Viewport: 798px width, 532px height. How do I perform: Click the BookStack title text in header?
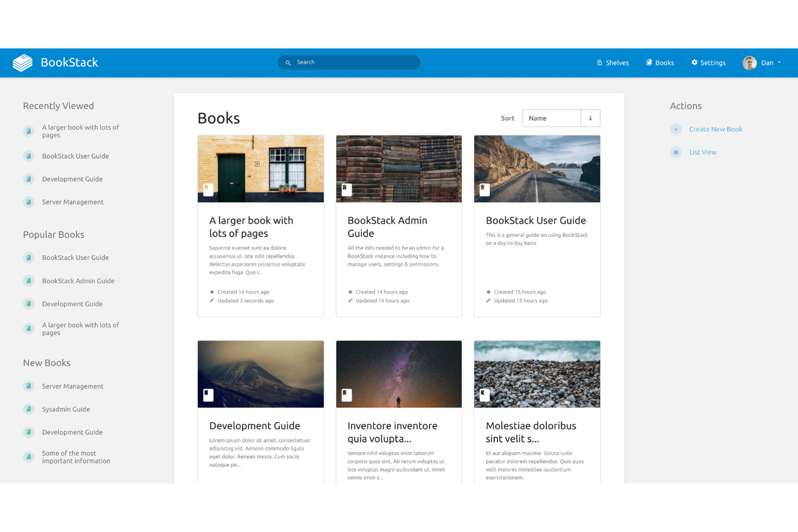point(69,63)
